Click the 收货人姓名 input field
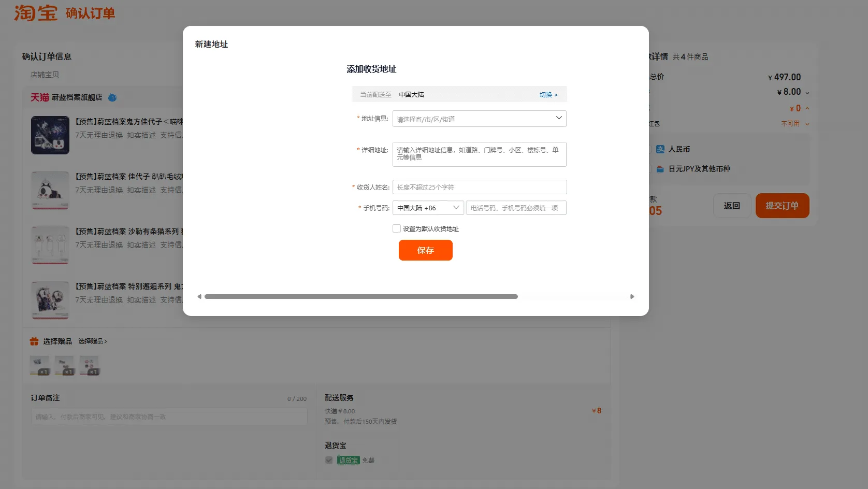Screen dimensions: 868x489 (x=479, y=187)
